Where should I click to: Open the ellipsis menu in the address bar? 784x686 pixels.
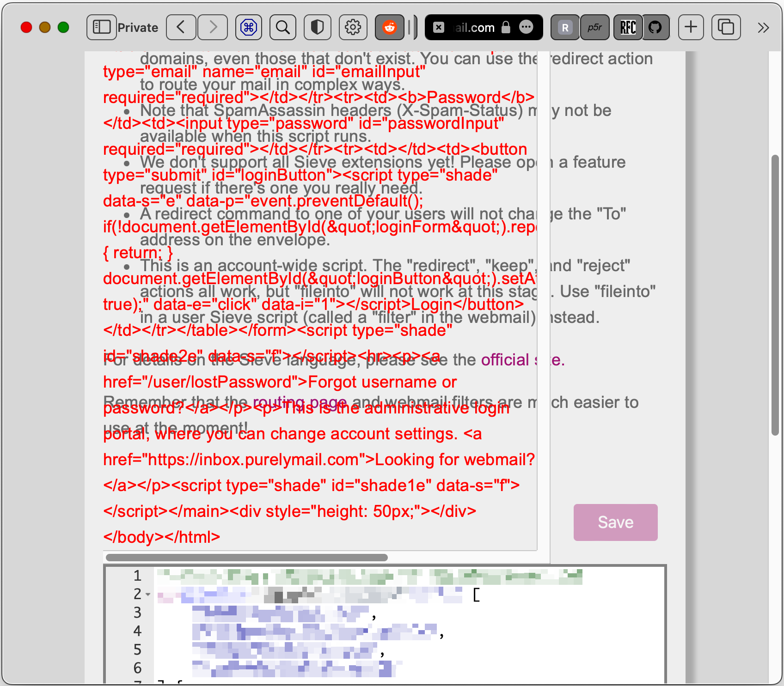click(x=526, y=27)
